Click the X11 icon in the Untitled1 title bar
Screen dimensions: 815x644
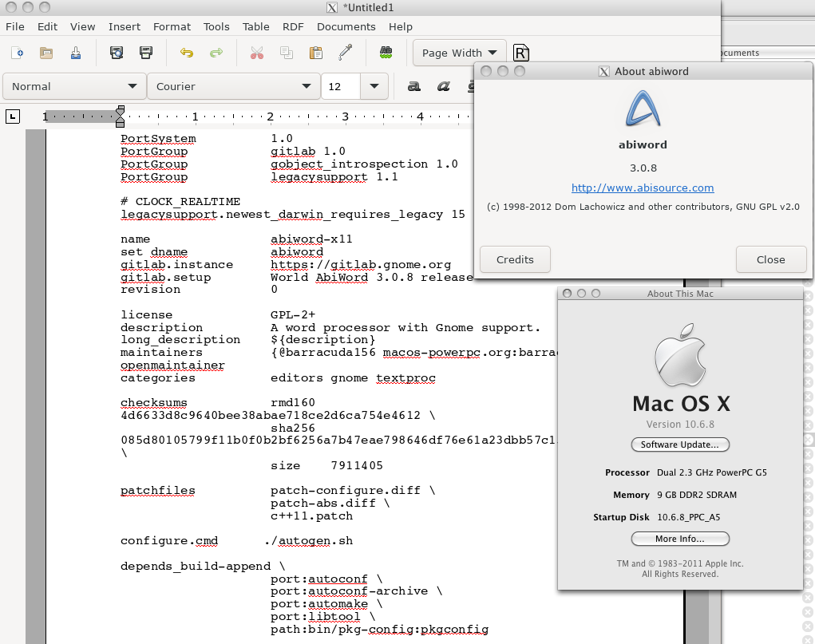332,8
